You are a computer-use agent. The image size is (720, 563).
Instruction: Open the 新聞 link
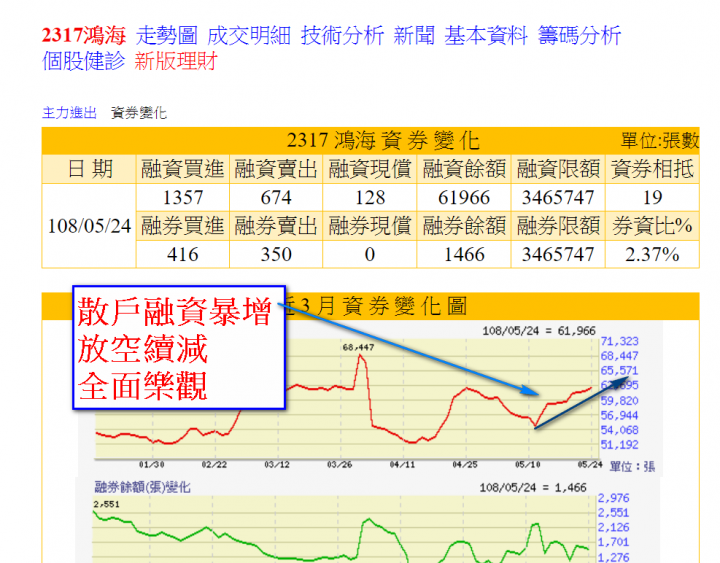click(x=414, y=36)
